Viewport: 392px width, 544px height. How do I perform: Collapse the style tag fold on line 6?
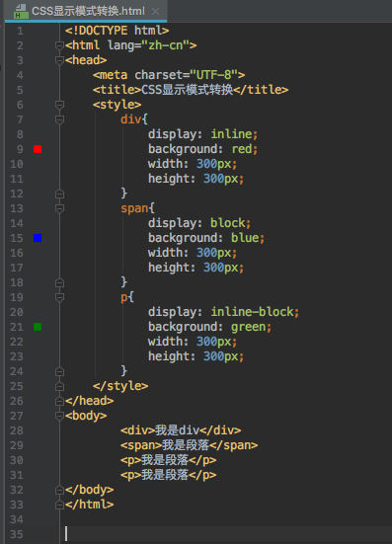59,105
